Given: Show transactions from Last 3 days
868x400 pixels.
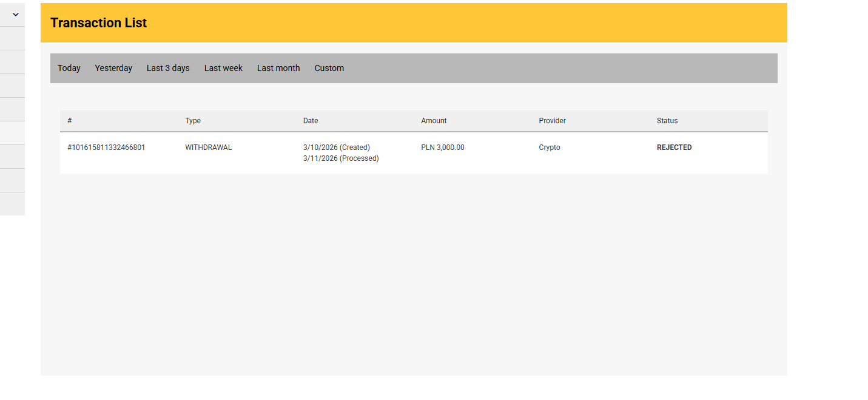Looking at the screenshot, I should [x=168, y=68].
